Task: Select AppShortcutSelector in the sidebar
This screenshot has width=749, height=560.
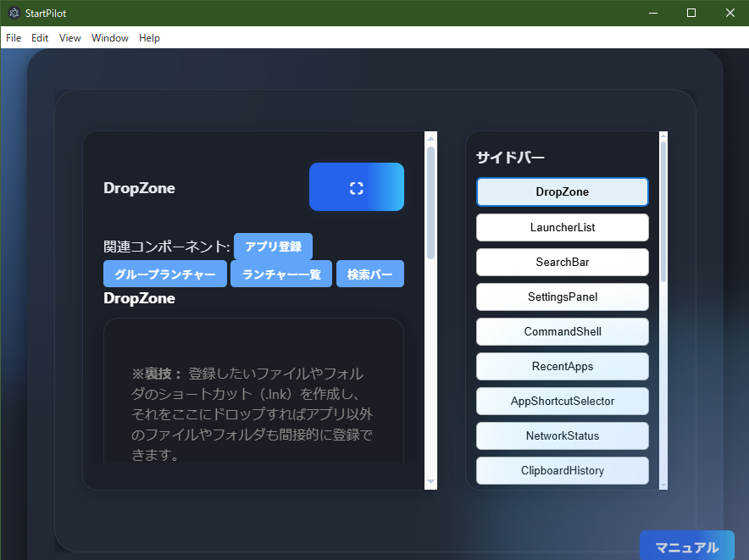Action: [562, 401]
